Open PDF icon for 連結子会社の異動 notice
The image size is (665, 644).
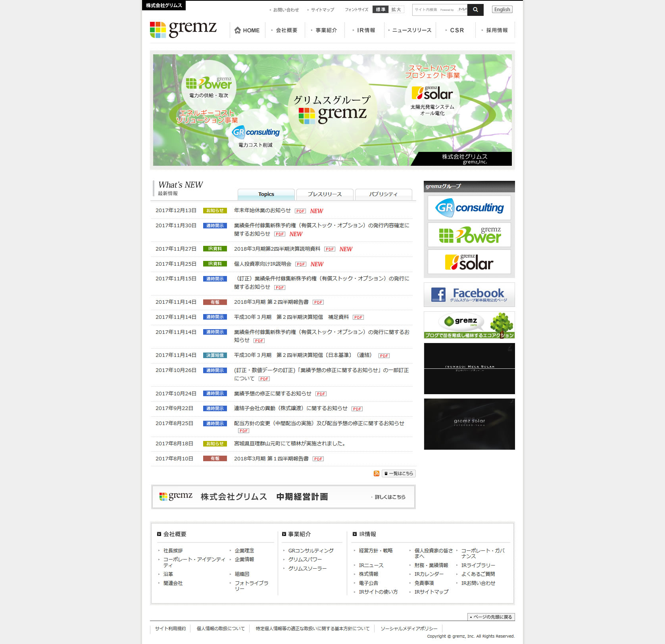point(357,409)
